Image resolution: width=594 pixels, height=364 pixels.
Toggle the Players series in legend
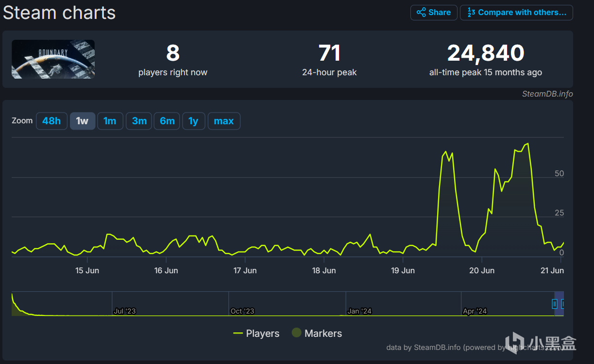click(x=256, y=333)
